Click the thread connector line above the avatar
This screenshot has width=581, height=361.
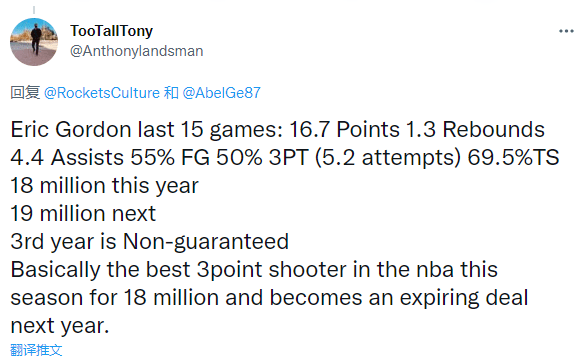(x=34, y=10)
